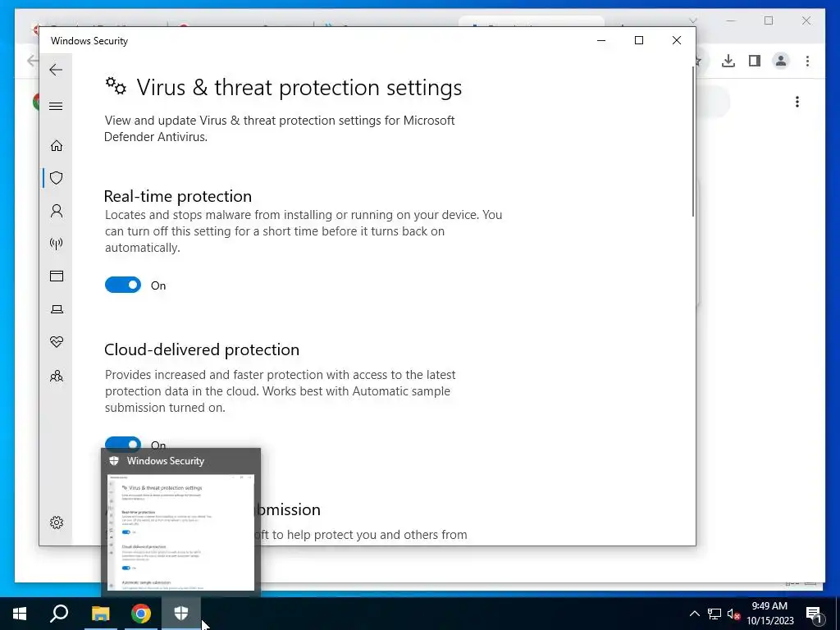The height and width of the screenshot is (630, 840).
Task: Turn off Real-time protection toggle
Action: point(123,285)
